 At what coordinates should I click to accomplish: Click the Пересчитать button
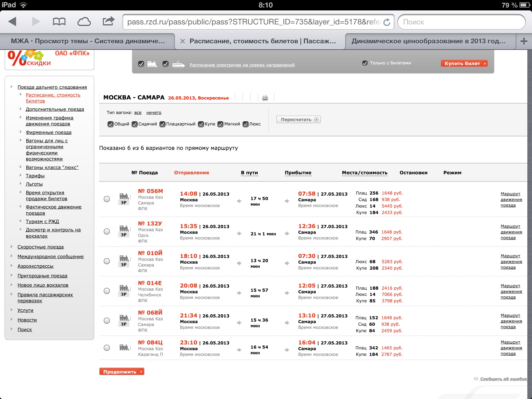298,119
